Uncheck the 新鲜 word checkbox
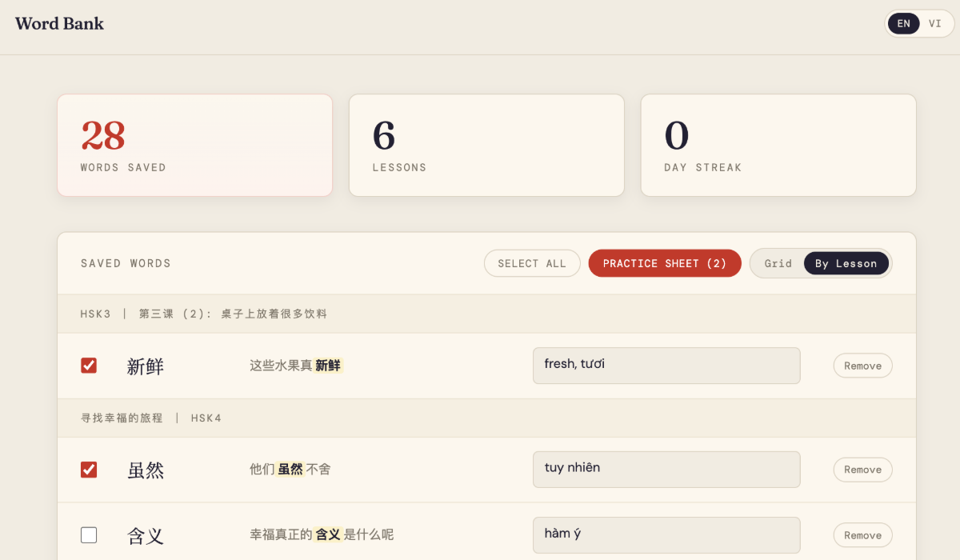The height and width of the screenshot is (560, 960). click(x=89, y=366)
